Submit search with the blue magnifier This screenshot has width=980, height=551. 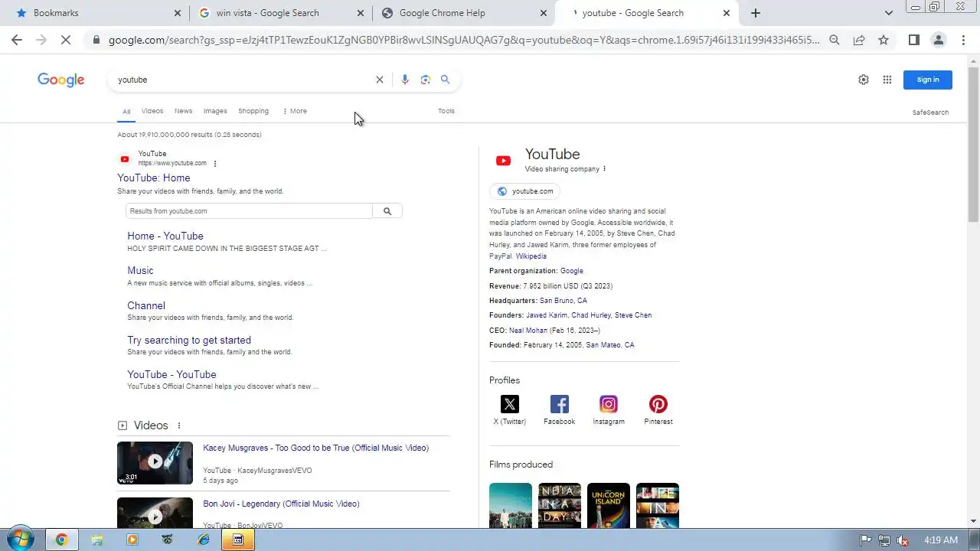446,80
